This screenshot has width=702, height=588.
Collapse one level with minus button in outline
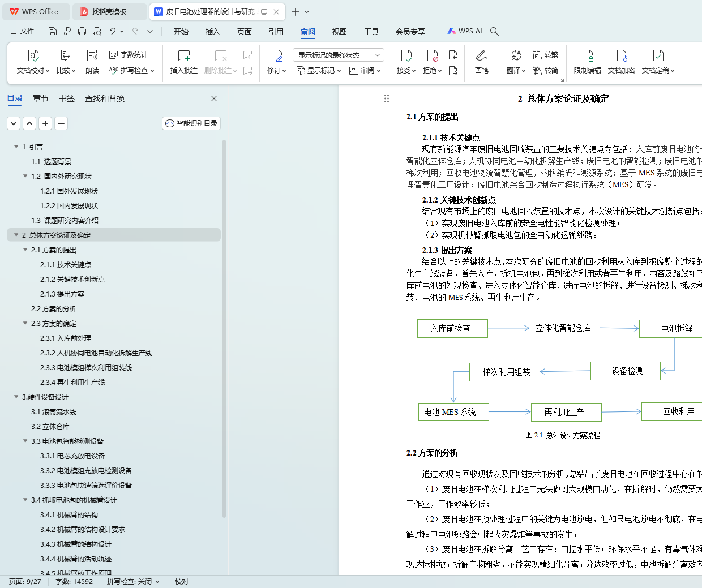pos(62,123)
